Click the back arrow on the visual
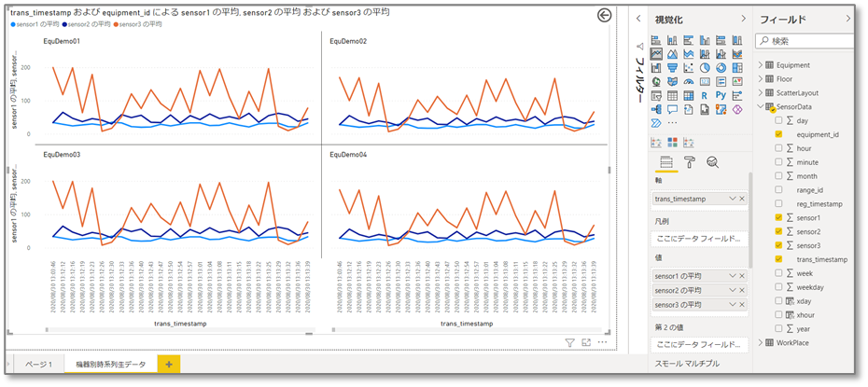 coord(605,15)
